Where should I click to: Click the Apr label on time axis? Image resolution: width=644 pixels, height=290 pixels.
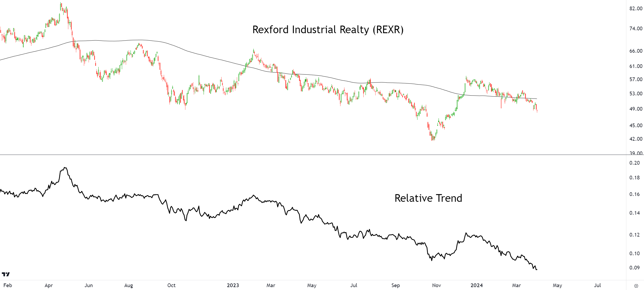(49, 285)
